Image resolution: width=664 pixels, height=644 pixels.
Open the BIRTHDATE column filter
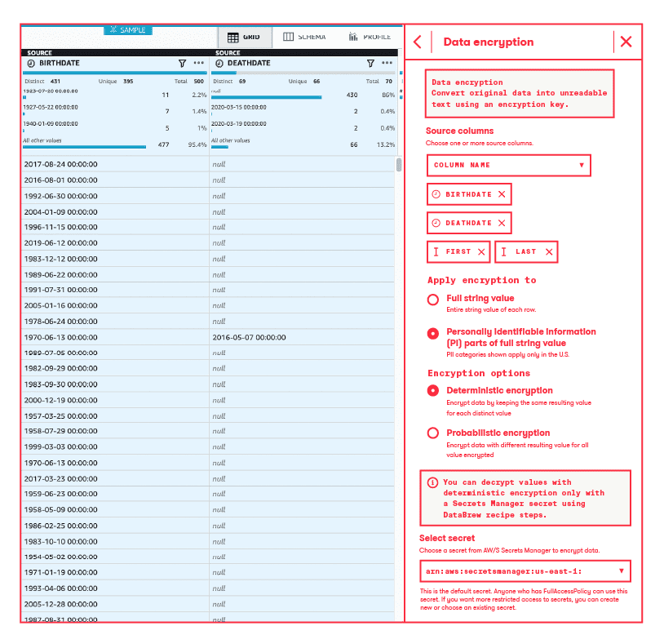(182, 64)
